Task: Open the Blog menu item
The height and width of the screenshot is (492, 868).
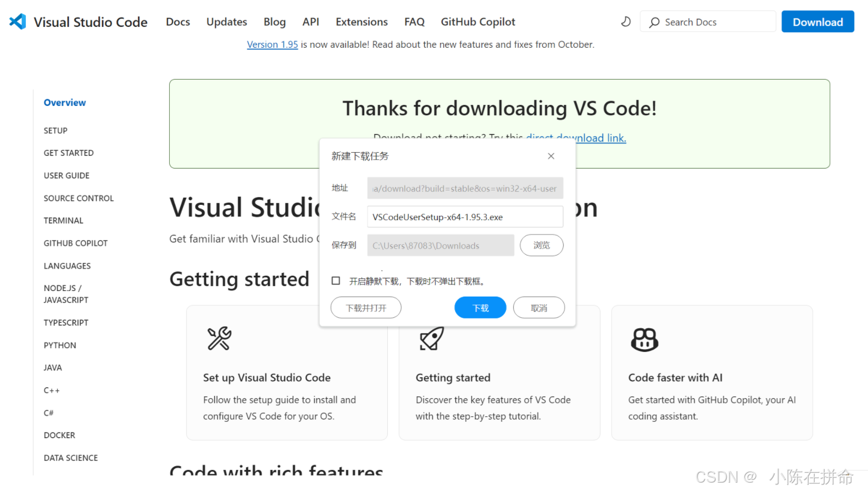Action: [275, 22]
